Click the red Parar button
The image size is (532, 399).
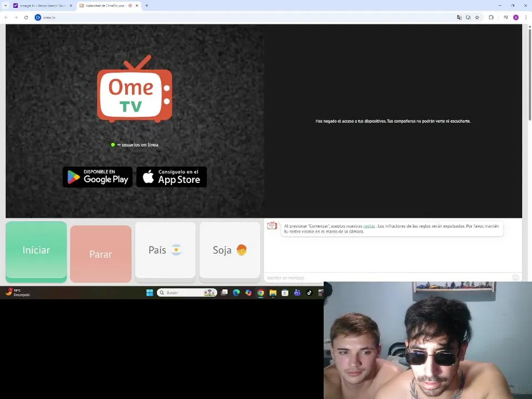(101, 254)
